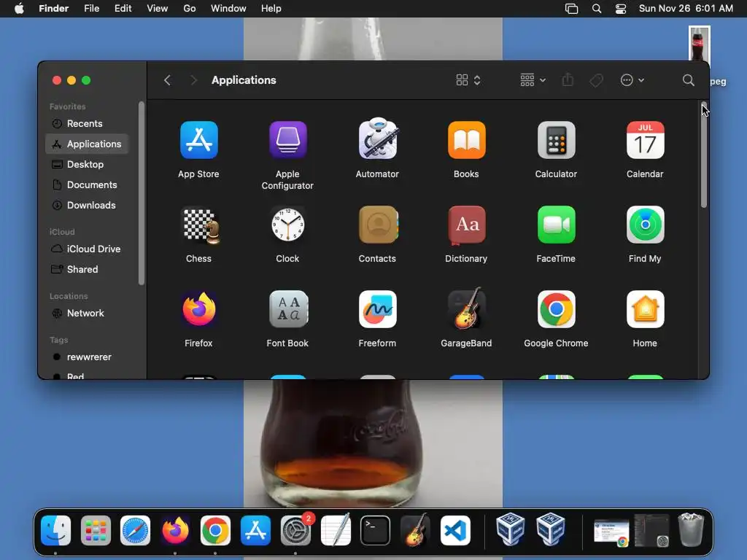747x560 pixels.
Task: Select the Coca-Cola jpeg desktop thumbnail
Action: (x=700, y=43)
